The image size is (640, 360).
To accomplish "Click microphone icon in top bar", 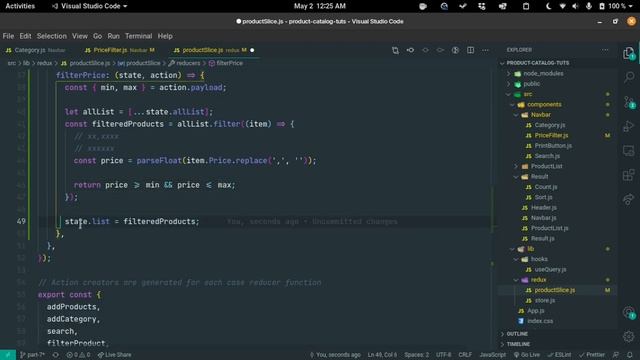I will point(589,6).
